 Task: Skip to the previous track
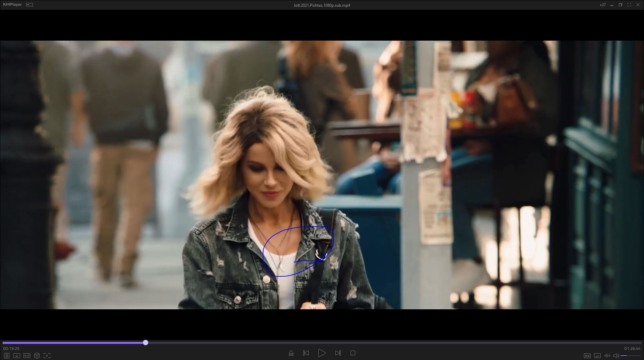[x=306, y=353]
